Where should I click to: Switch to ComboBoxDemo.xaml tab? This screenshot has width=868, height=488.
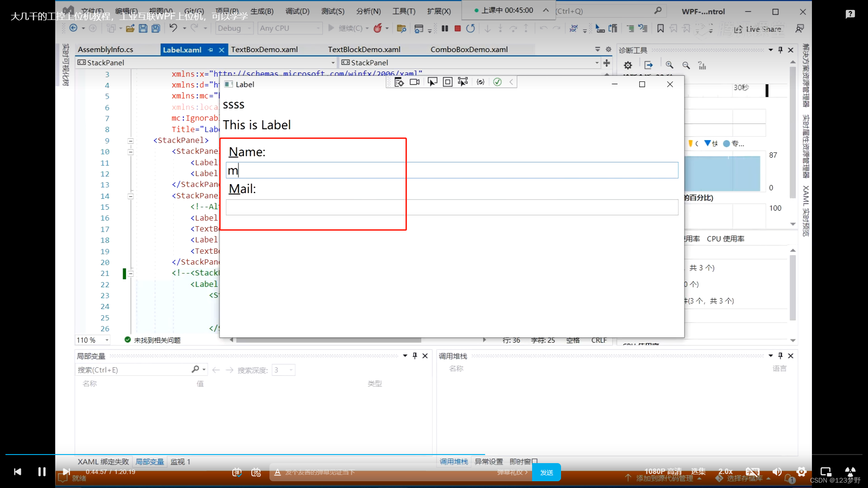click(x=469, y=49)
